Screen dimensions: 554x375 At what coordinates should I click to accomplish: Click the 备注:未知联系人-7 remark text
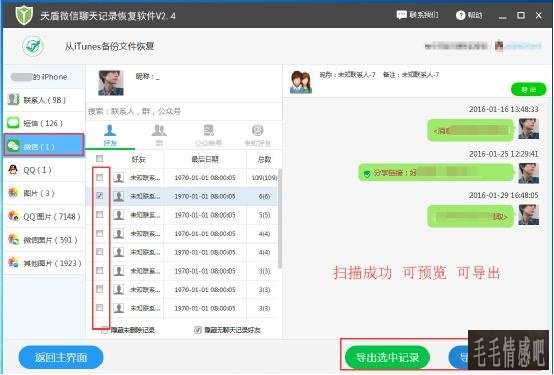(411, 75)
